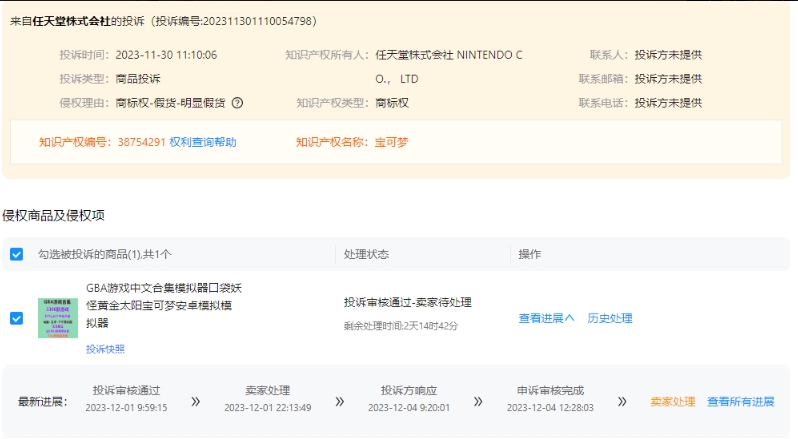
Task: Click the double-arrow after 投诉审核通过 step
Action: (x=195, y=401)
